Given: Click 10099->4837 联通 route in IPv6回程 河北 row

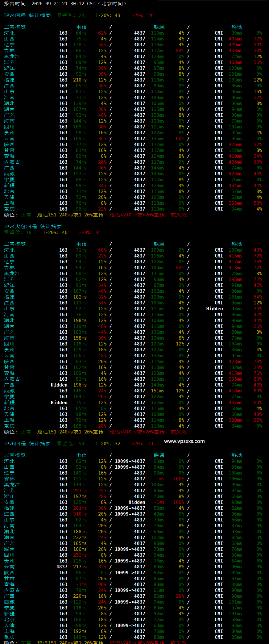Looking at the screenshot, I should click(x=130, y=461).
